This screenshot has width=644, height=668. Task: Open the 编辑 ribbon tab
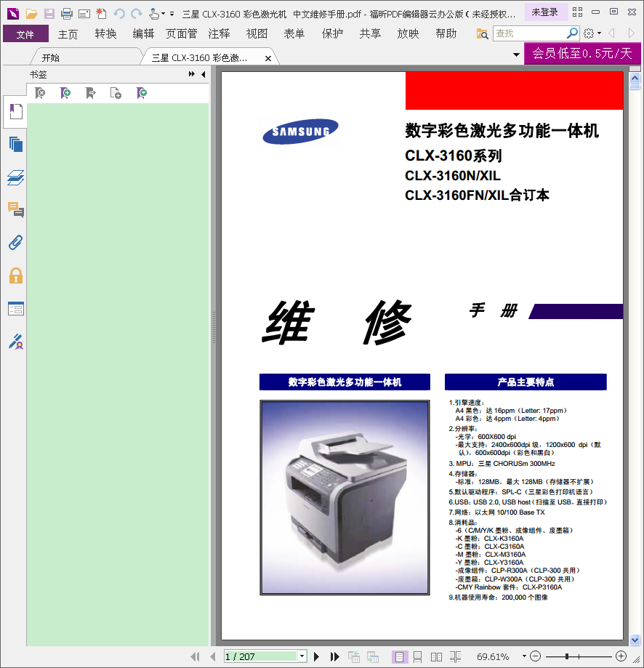[x=143, y=33]
